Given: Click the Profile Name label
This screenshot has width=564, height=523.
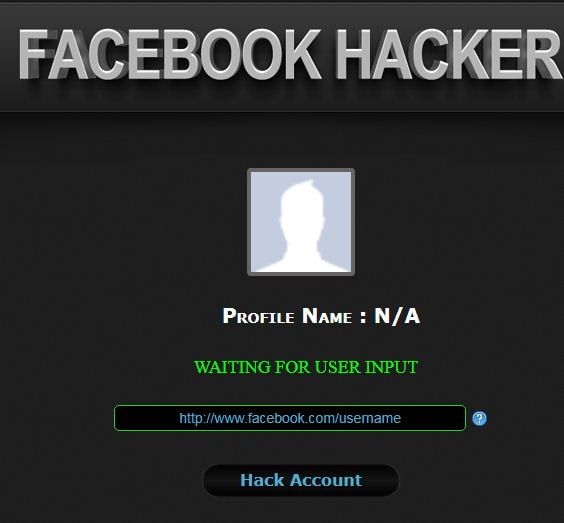Looking at the screenshot, I should pos(287,316).
